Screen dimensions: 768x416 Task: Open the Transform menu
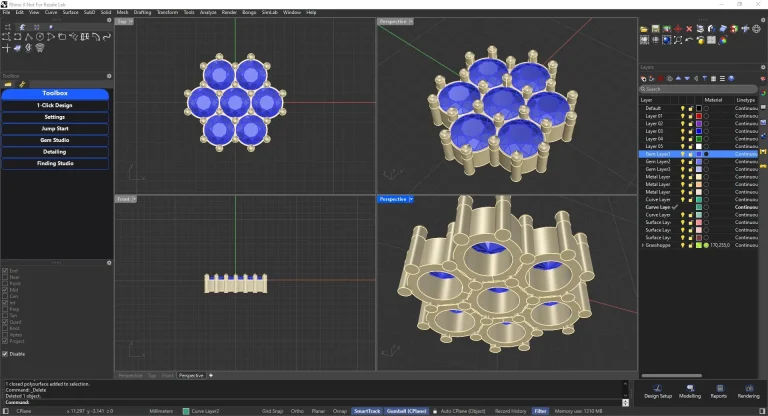[x=167, y=12]
